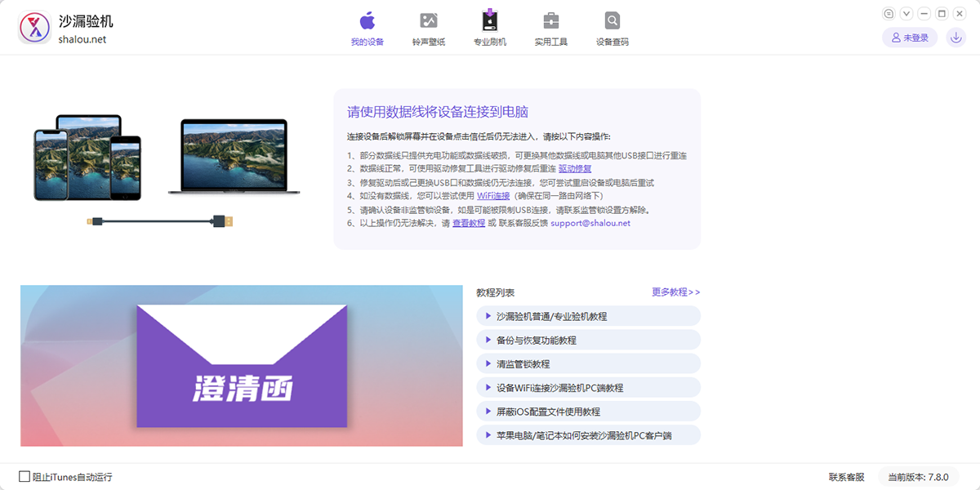This screenshot has width=980, height=490.
Task: Open the 设备查码 lookup tab
Action: coord(612,29)
